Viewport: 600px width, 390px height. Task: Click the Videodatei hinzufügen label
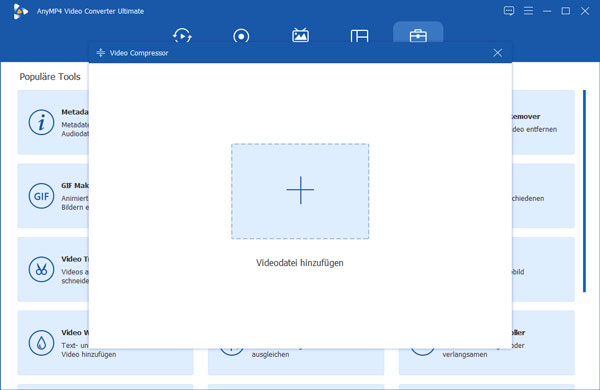[x=300, y=263]
